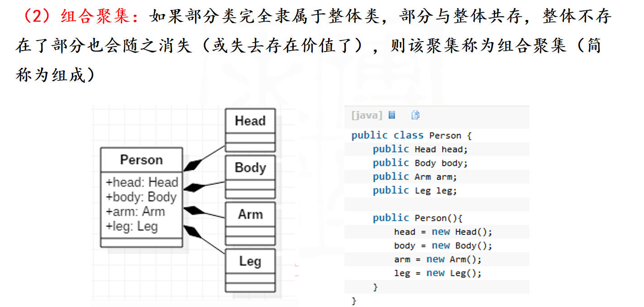Image resolution: width=644 pixels, height=307 pixels.
Task: Click the copy code icon
Action: point(415,115)
